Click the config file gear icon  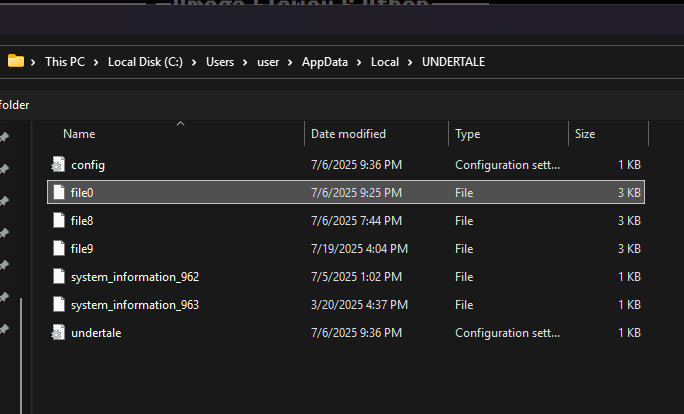pyautogui.click(x=57, y=164)
